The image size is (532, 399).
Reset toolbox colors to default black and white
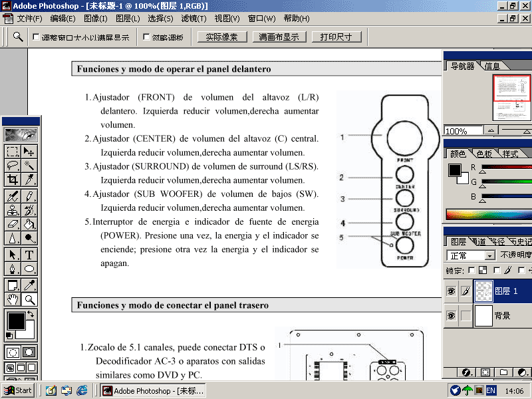tap(9, 336)
